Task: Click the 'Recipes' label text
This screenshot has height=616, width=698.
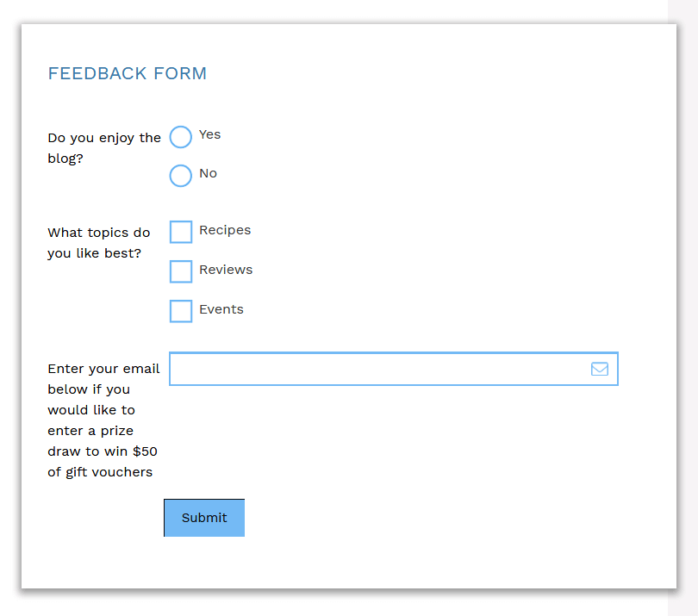Action: (225, 230)
